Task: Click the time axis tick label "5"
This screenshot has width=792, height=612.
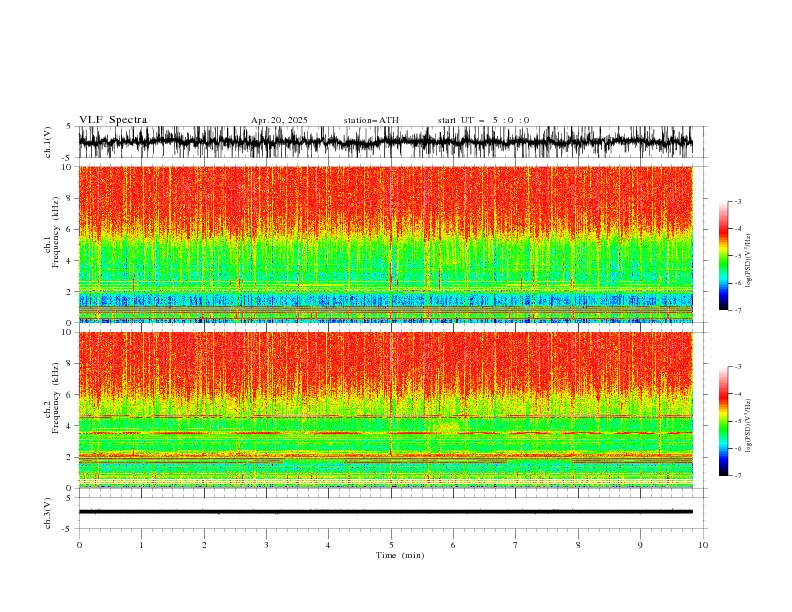Action: pos(391,545)
